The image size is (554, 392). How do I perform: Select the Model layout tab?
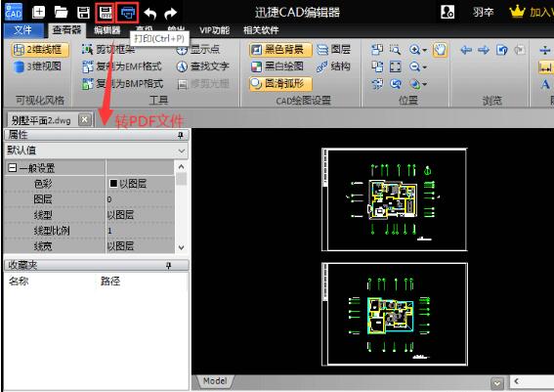(x=215, y=381)
